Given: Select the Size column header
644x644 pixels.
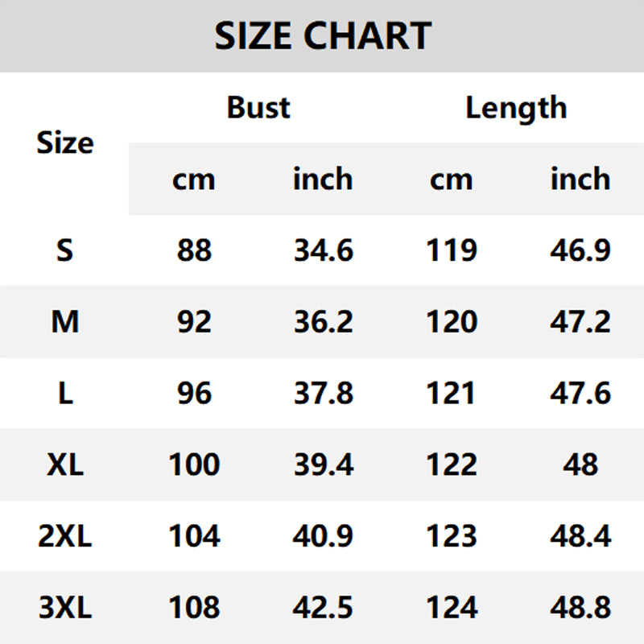Looking at the screenshot, I should coord(65,143).
